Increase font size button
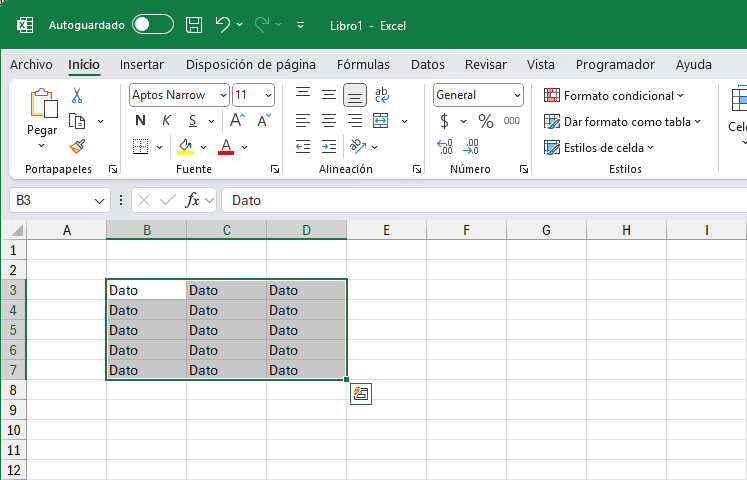This screenshot has width=747, height=480. (x=237, y=120)
